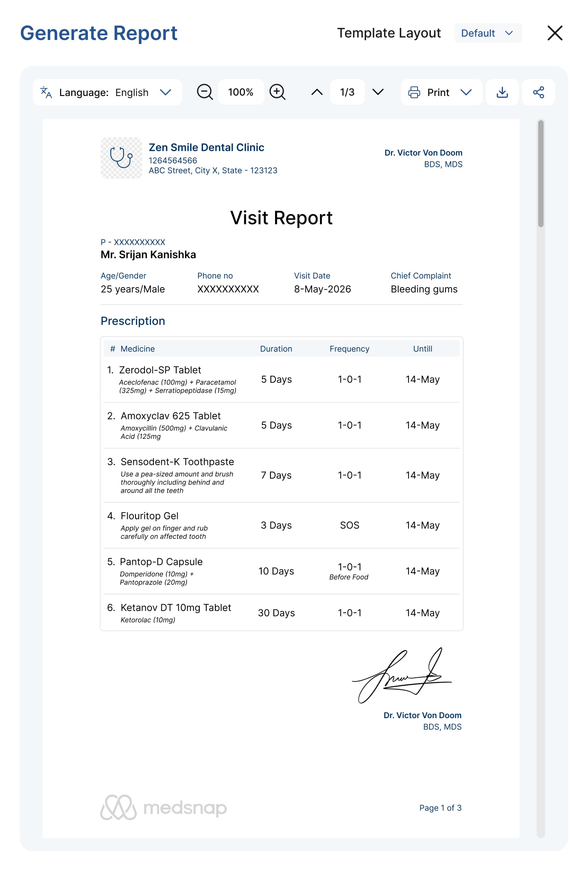Screen dimensions: 588x871
Task: Click the 'SOS' frequency value
Action: [350, 525]
